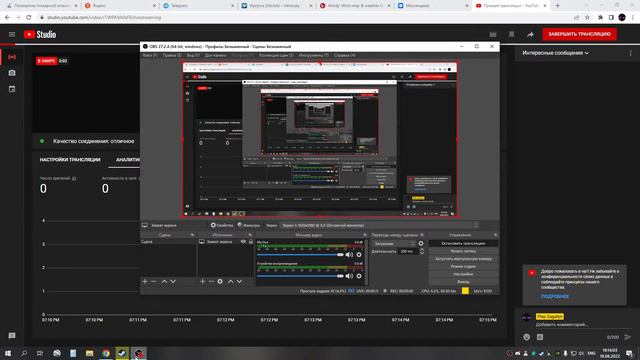
Task: Click Start Virtual Camera in OBS
Action: pos(463,259)
